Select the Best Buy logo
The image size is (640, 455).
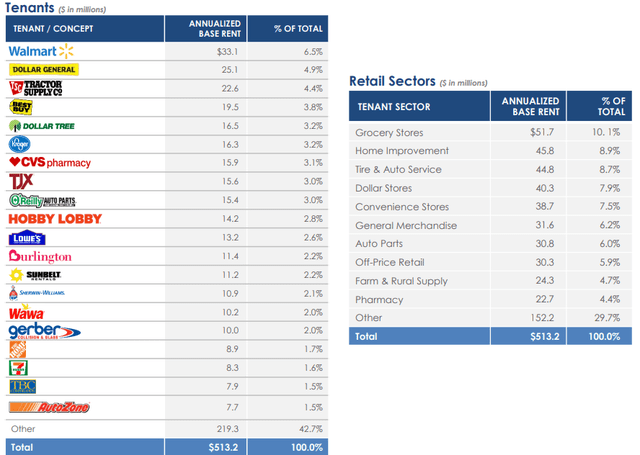[22, 107]
